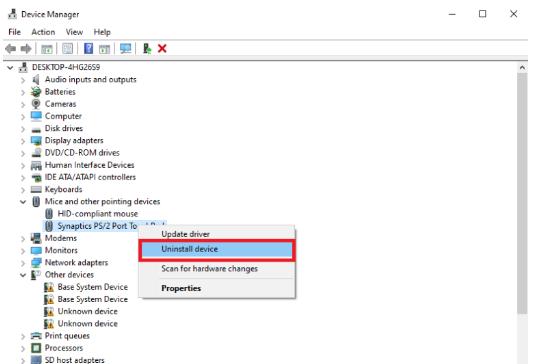This screenshot has height=364, width=539.
Task: Click the Audio inputs and outputs speaker icon
Action: click(x=36, y=80)
